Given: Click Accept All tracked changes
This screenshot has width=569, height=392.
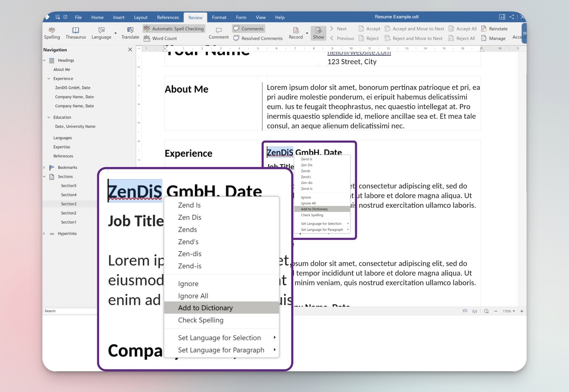Looking at the screenshot, I should pyautogui.click(x=462, y=28).
